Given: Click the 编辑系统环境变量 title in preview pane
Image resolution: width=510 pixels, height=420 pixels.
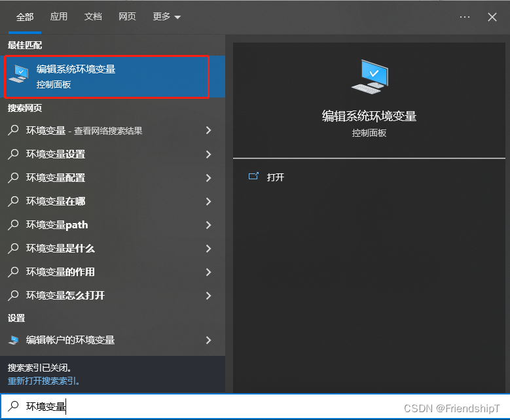Looking at the screenshot, I should click(369, 116).
